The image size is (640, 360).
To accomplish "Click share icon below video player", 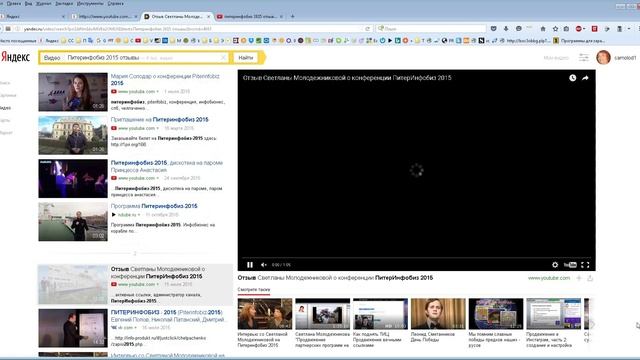I will pos(590,278).
